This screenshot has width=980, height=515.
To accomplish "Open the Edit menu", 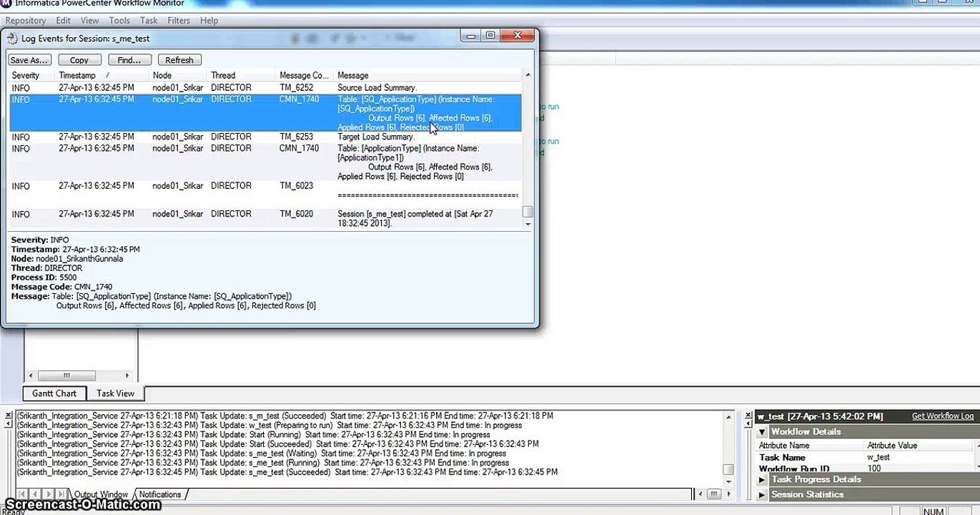I will [64, 21].
